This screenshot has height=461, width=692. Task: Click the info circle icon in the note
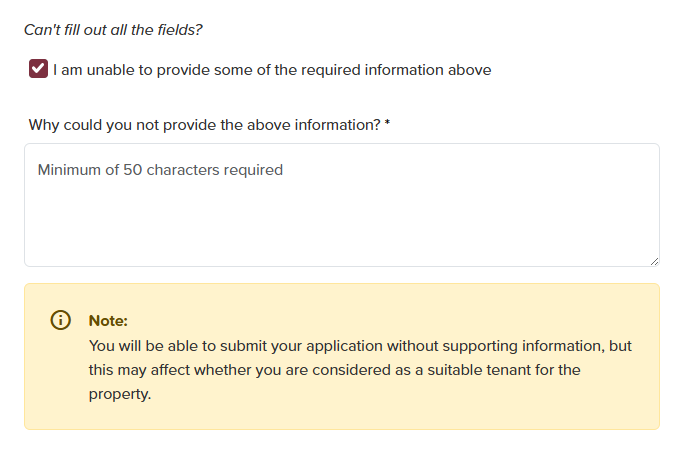pyautogui.click(x=61, y=321)
